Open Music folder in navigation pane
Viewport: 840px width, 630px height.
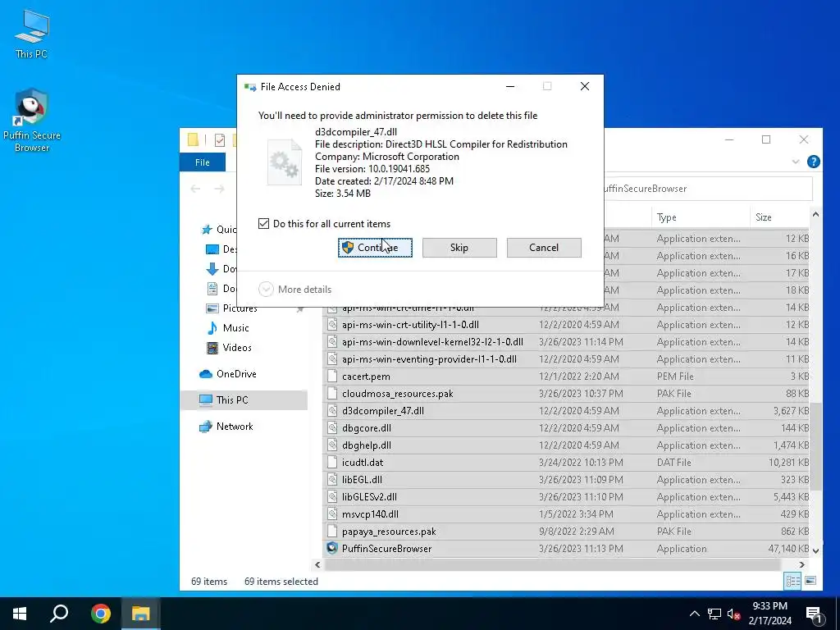pyautogui.click(x=235, y=328)
